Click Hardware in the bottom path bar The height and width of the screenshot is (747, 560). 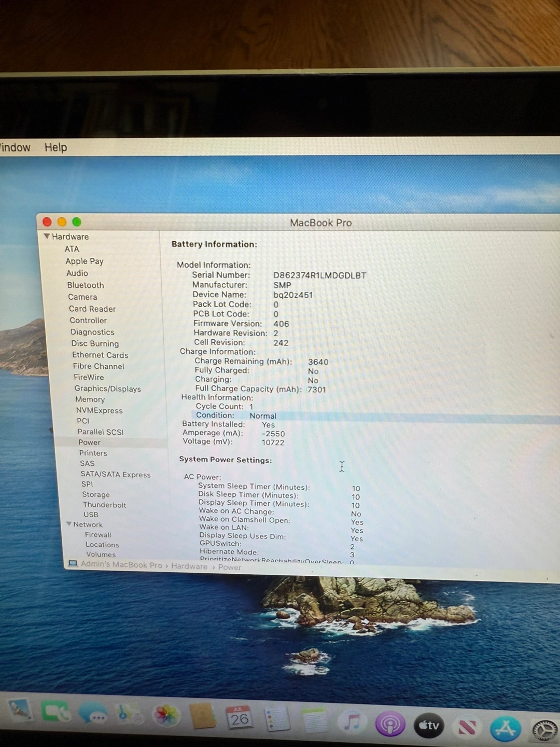click(189, 566)
